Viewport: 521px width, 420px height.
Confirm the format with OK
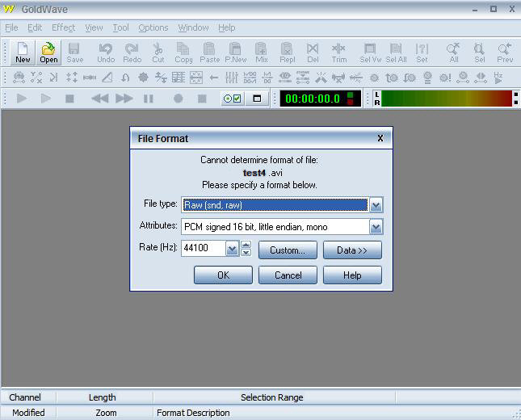223,275
